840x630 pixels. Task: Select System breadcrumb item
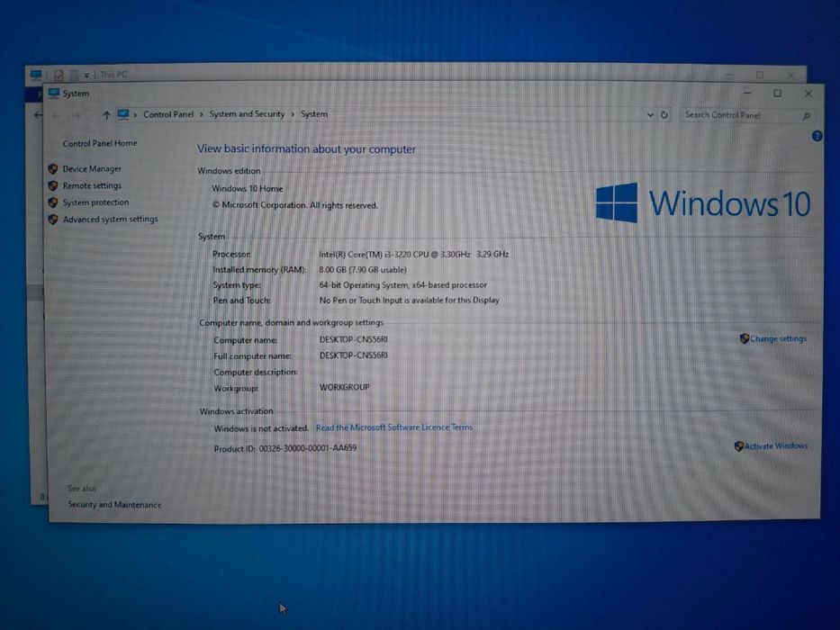pos(314,114)
